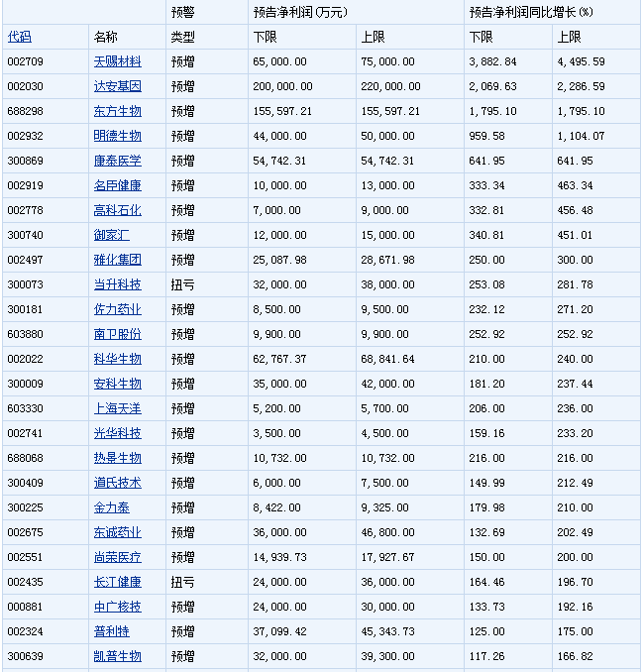This screenshot has width=644, height=672.
Task: Open the 东方生物 stock link
Action: pos(117,111)
